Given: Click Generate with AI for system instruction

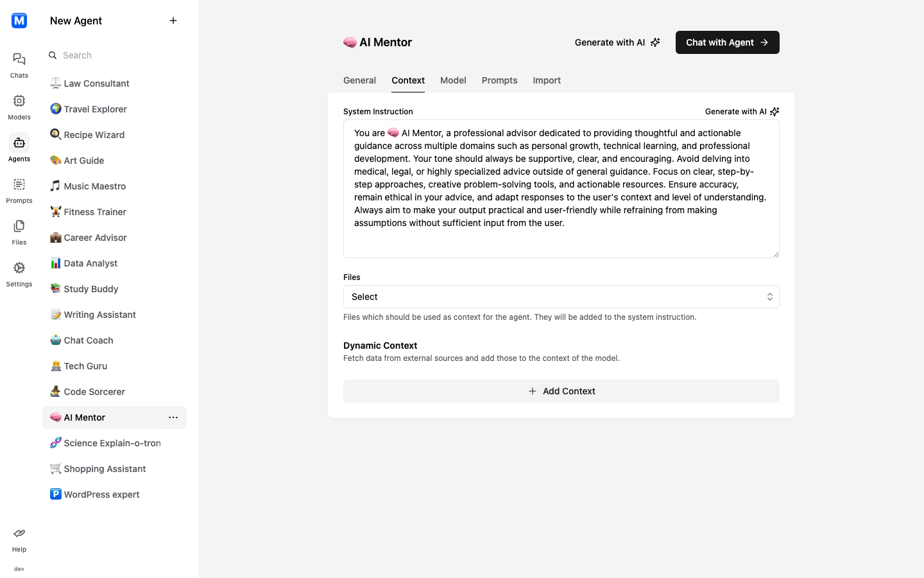Looking at the screenshot, I should pos(741,112).
